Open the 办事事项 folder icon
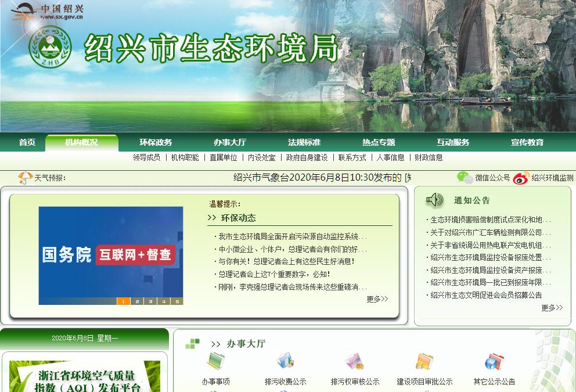Image resolution: width=576 pixels, height=392 pixels. pyautogui.click(x=216, y=362)
